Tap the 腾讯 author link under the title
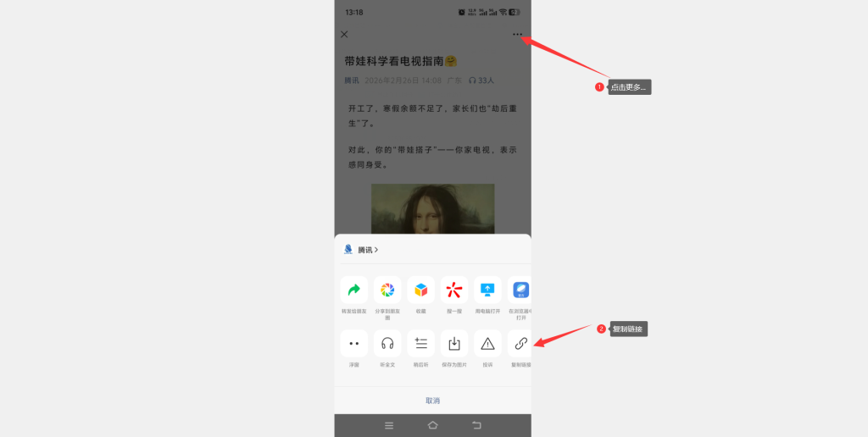 click(x=352, y=80)
